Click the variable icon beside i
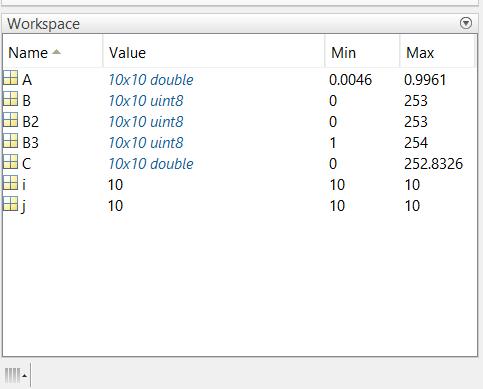Image resolution: width=483 pixels, height=389 pixels. point(10,183)
